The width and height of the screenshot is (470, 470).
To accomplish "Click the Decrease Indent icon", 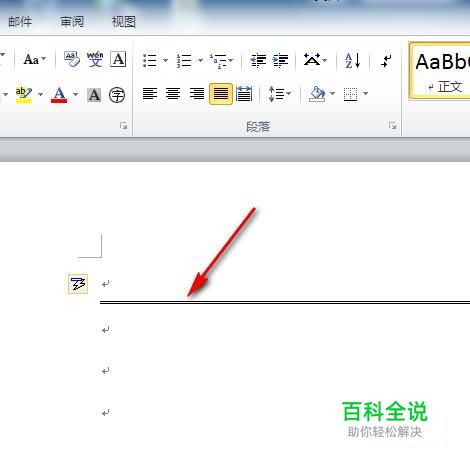I will pos(258,61).
